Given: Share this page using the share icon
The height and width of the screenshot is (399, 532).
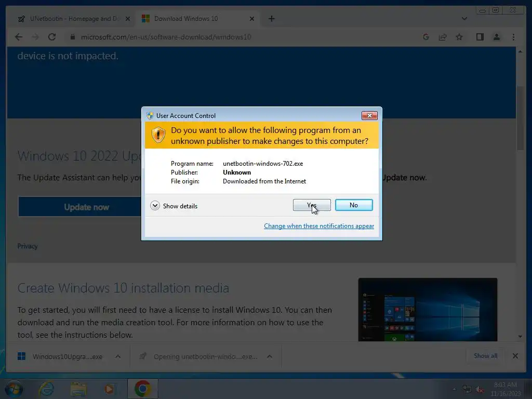Looking at the screenshot, I should click(443, 37).
